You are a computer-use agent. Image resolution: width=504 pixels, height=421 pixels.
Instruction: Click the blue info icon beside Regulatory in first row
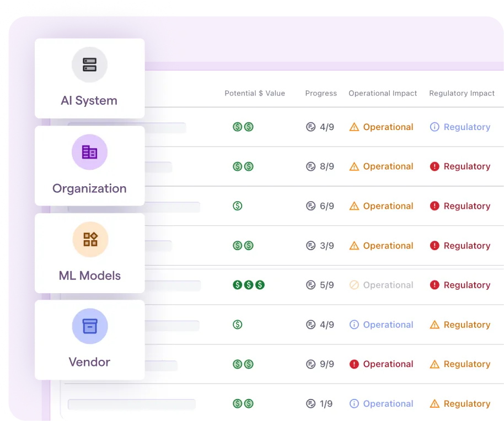pyautogui.click(x=435, y=127)
